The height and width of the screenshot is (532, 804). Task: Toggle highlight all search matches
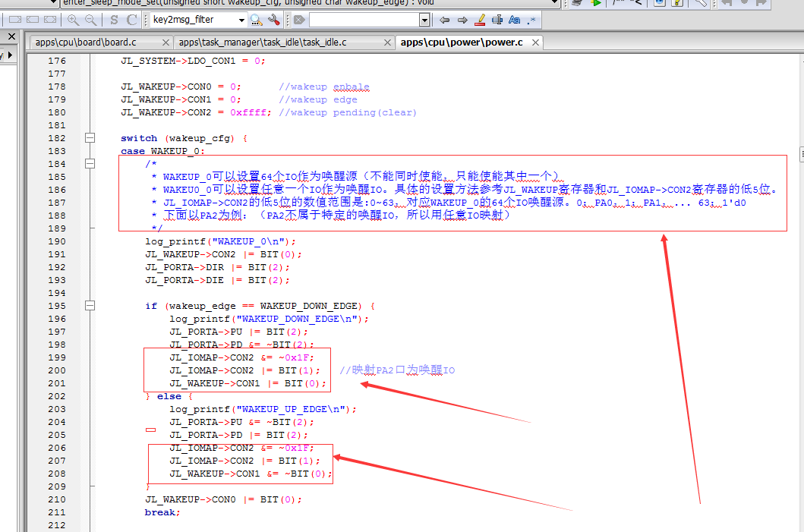point(480,20)
